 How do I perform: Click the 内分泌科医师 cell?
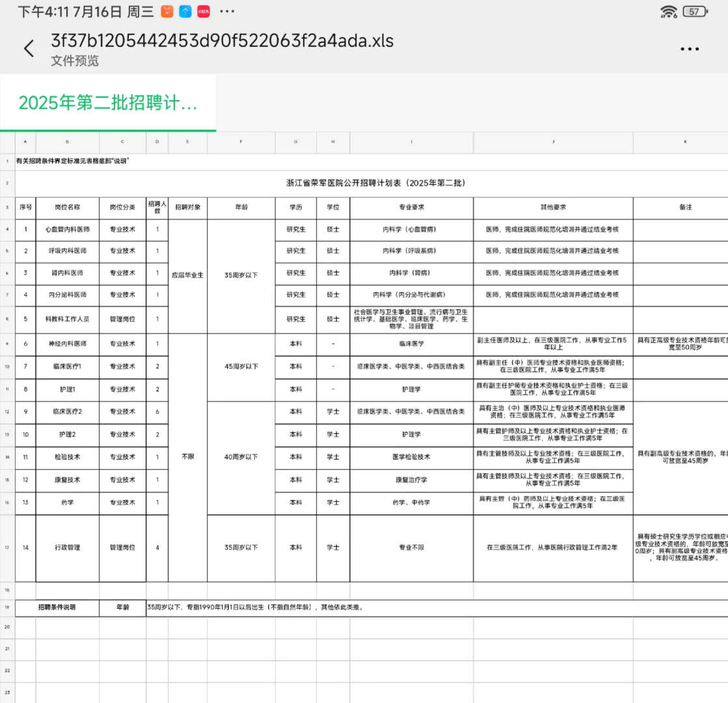point(67,295)
